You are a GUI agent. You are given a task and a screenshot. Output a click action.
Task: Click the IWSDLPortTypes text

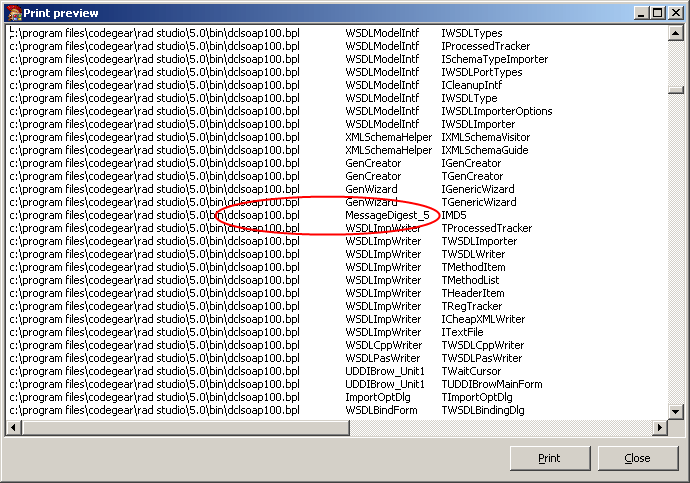482,72
